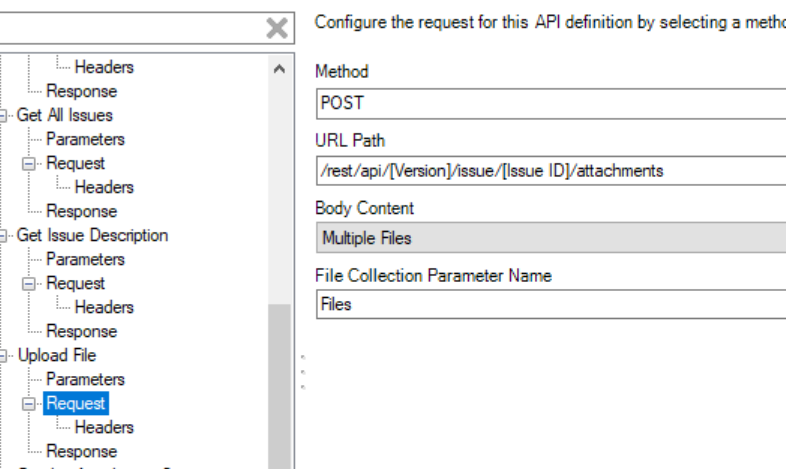Open the Body Content field showing Multiple Files
786x469 pixels.
pyautogui.click(x=550, y=239)
